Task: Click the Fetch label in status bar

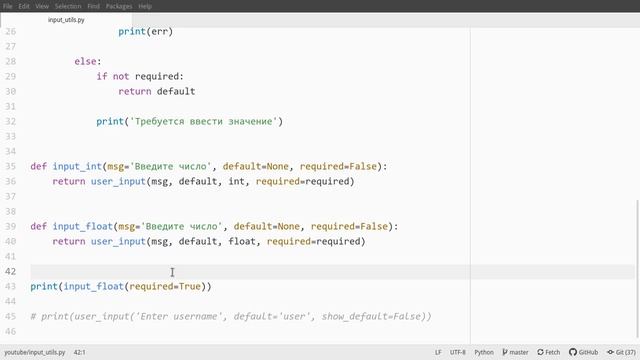Action: tap(553, 352)
